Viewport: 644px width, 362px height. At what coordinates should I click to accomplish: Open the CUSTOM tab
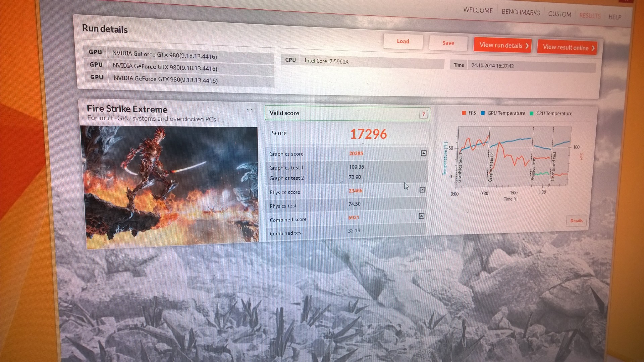click(x=559, y=14)
